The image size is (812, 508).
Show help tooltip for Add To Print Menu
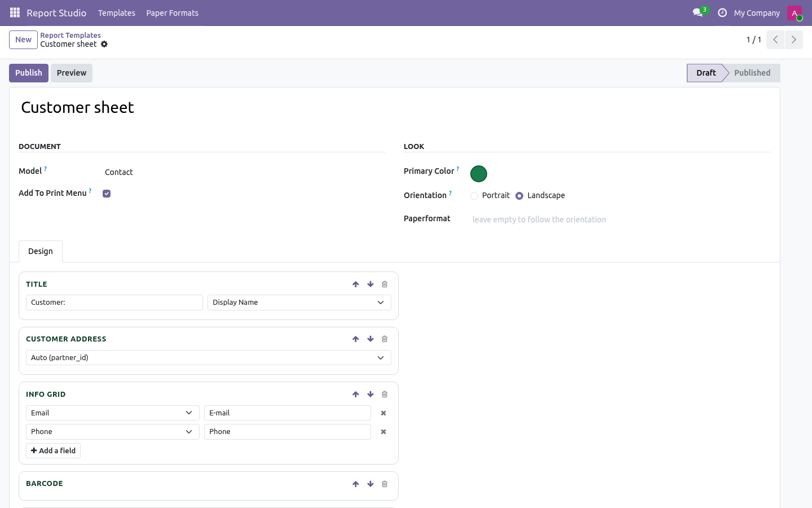point(90,191)
